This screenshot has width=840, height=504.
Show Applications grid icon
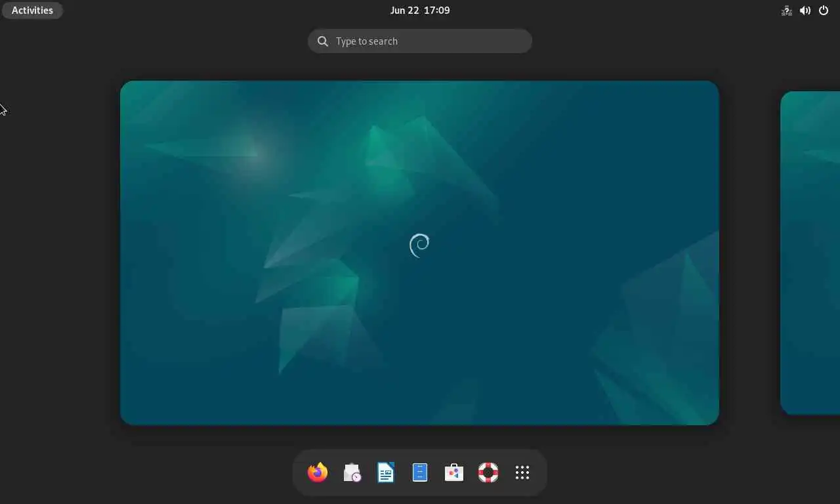(x=522, y=472)
